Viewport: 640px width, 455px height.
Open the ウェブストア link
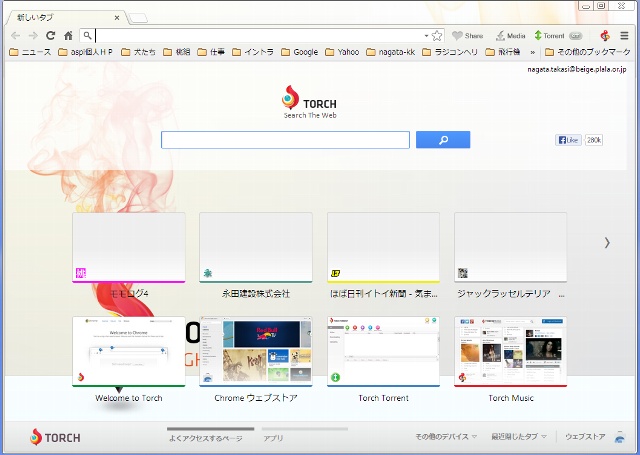[585, 437]
